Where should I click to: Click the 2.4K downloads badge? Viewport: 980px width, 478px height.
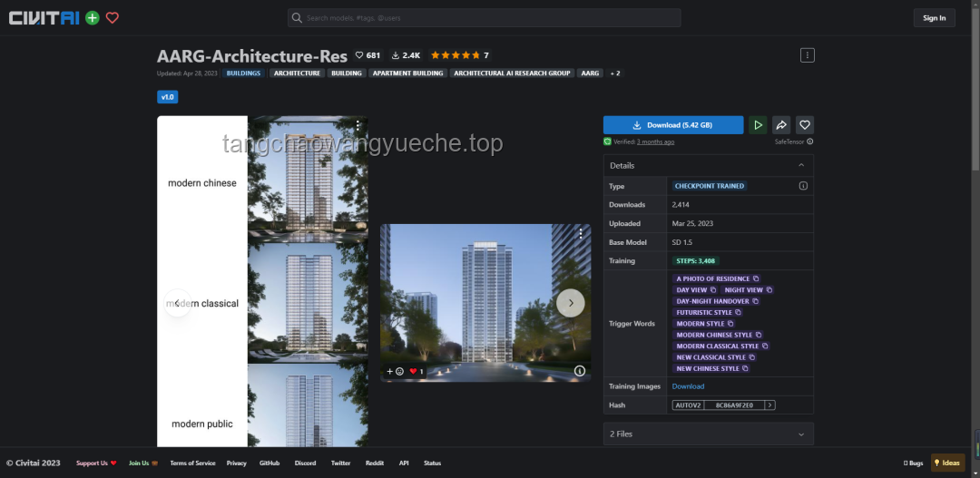(x=406, y=55)
